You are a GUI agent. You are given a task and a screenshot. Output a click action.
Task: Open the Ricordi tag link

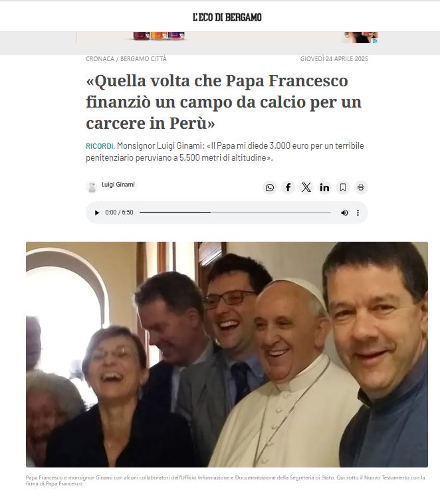coord(100,146)
